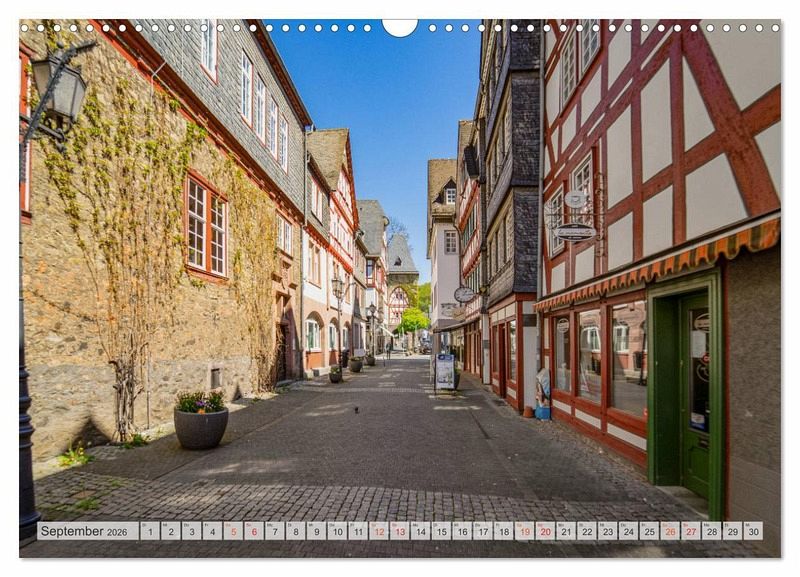Pick day 23 in the calendar row

pyautogui.click(x=607, y=531)
